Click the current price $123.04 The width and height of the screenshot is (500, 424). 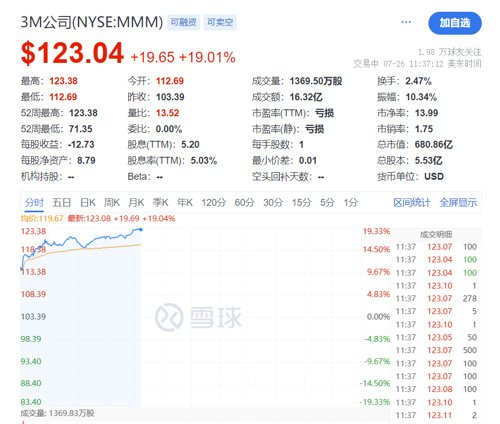(x=72, y=53)
